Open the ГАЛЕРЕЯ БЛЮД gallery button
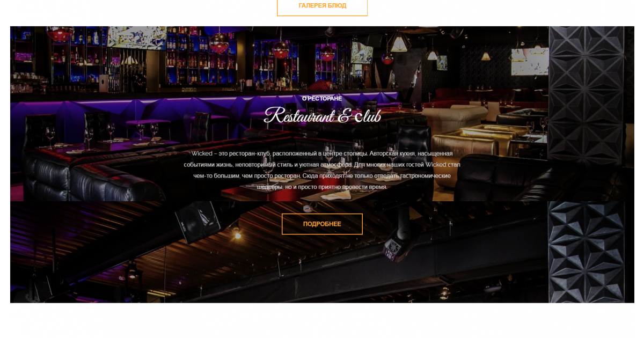This screenshot has height=338, width=644. click(x=322, y=6)
